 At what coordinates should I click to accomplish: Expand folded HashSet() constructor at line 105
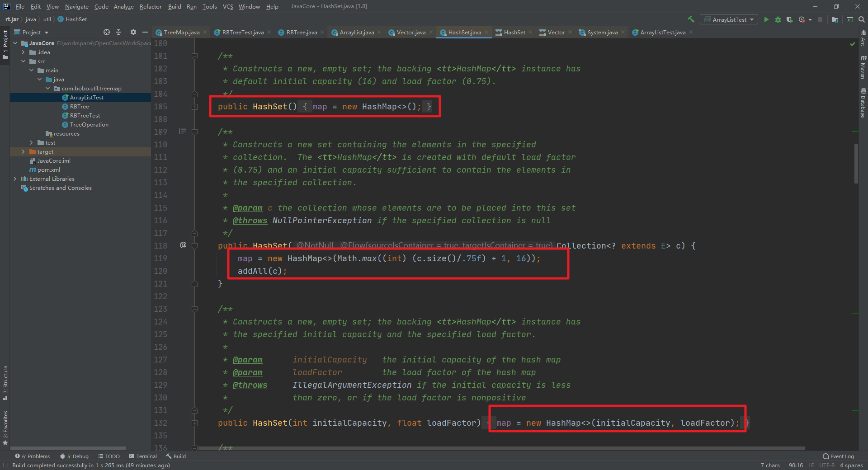point(194,107)
